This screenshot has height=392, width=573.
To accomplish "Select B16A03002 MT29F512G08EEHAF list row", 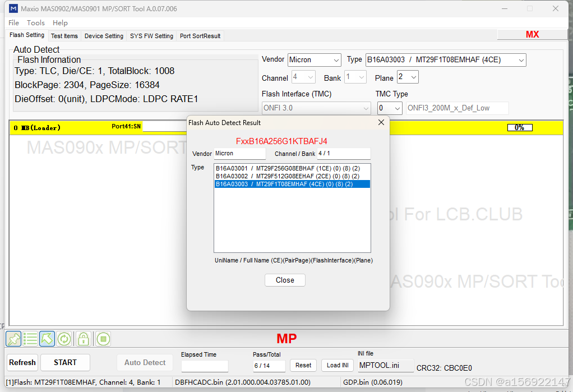I will pyautogui.click(x=292, y=176).
